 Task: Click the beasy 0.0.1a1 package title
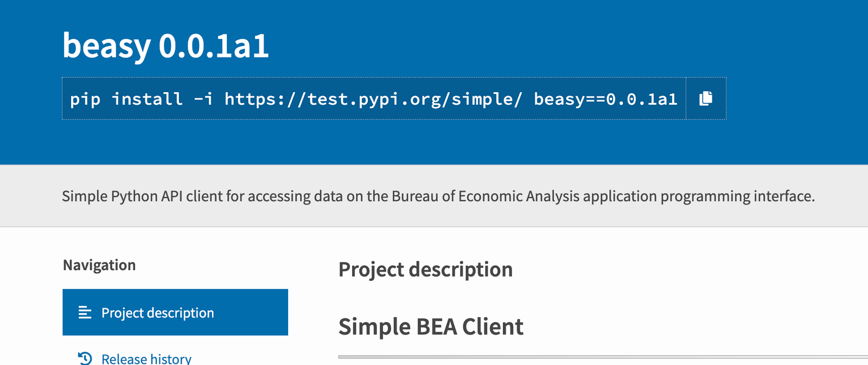pos(165,46)
